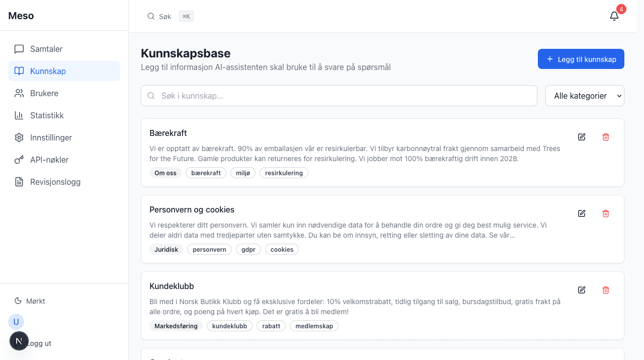
Task: Edit the Personvern og cookies entry
Action: click(582, 213)
